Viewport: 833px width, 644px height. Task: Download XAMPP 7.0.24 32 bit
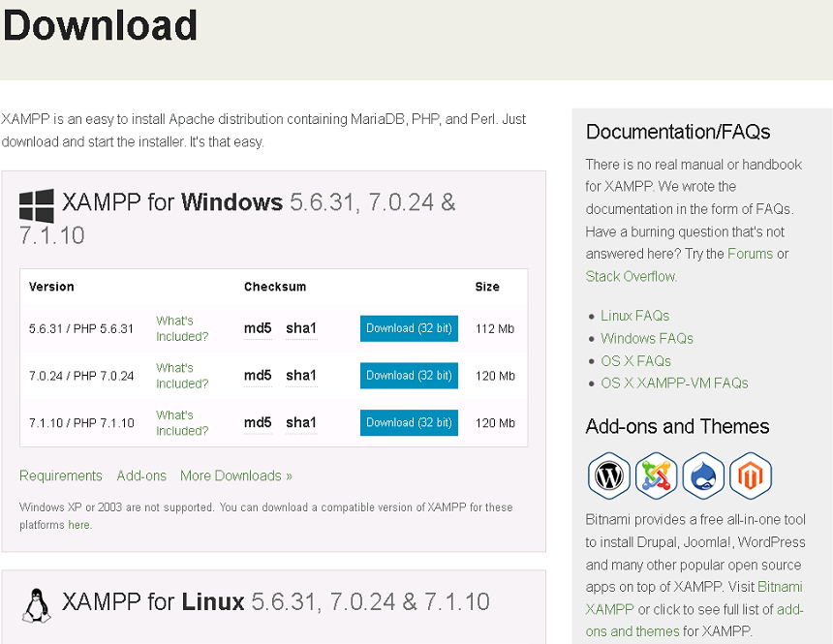(409, 376)
